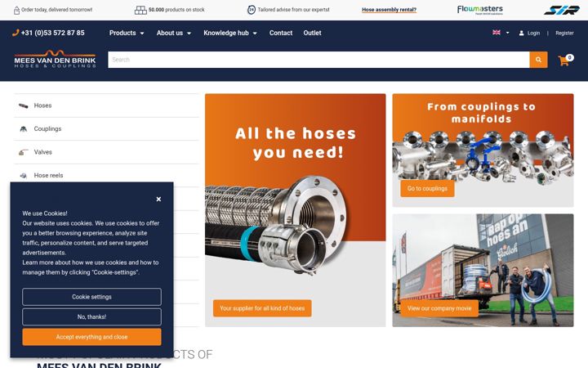588x368 pixels.
Task: Click View our company movie button
Action: pos(439,308)
